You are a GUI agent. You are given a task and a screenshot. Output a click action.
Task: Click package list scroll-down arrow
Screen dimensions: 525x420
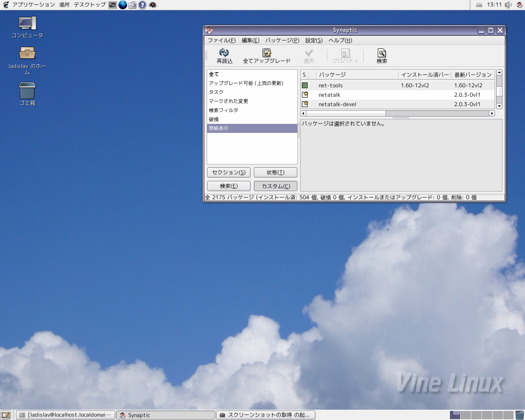[x=499, y=106]
